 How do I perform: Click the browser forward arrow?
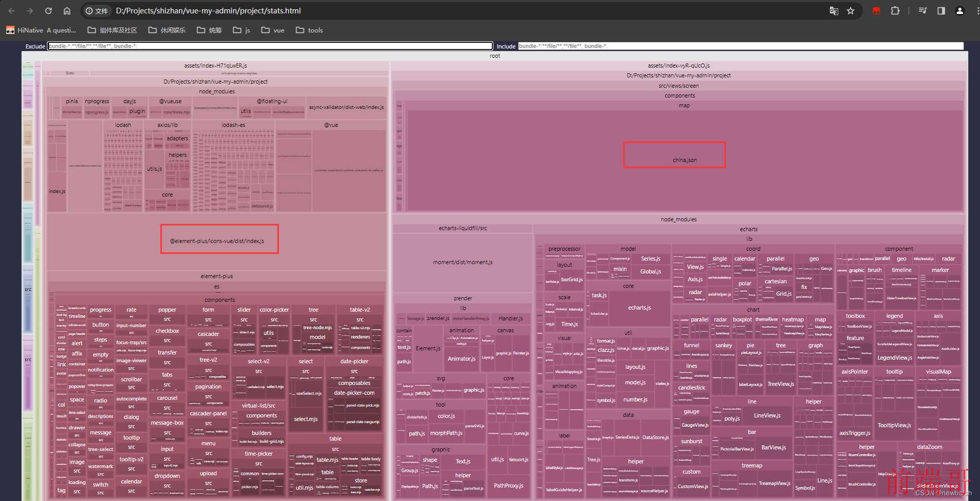(30, 11)
